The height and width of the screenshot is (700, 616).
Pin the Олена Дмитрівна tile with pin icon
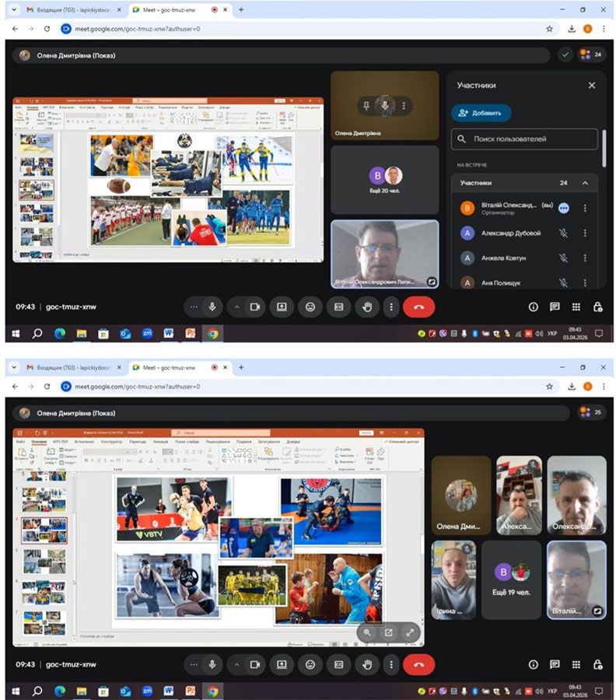click(366, 106)
